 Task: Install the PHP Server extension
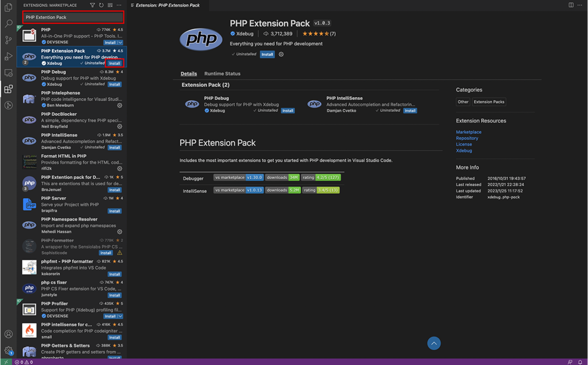pyautogui.click(x=115, y=211)
